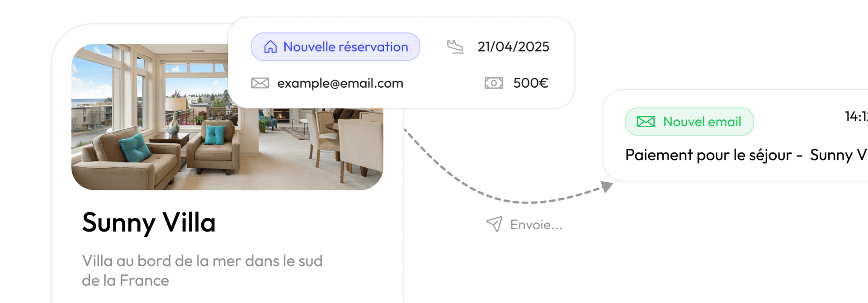868x303 pixels.
Task: Click the 21/04/2025 arrival date
Action: [513, 47]
